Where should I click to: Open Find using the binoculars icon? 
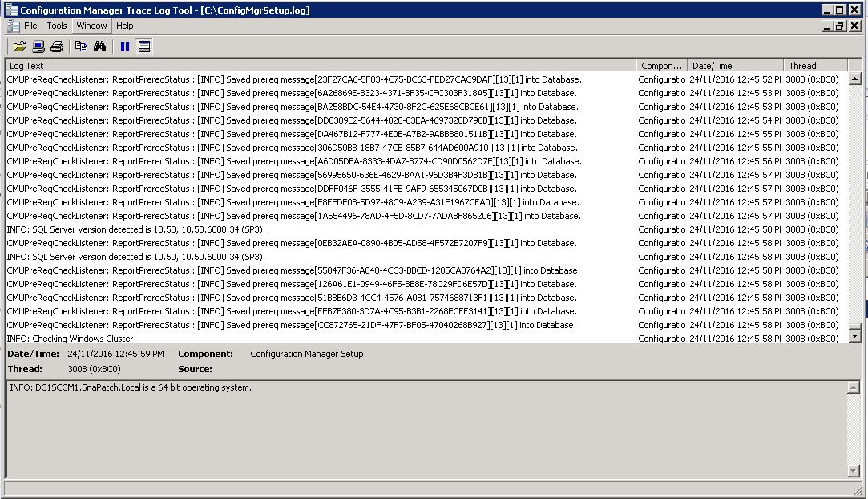coord(99,47)
